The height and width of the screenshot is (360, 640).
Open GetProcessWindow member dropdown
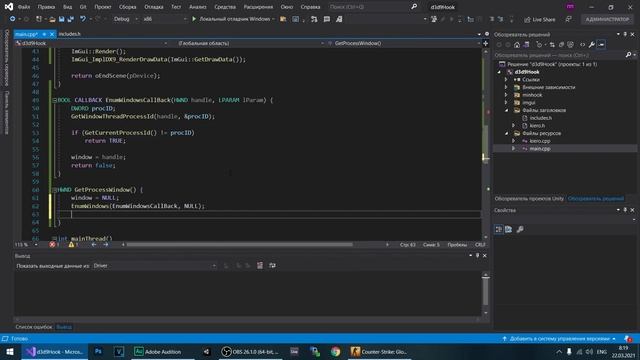coord(404,43)
